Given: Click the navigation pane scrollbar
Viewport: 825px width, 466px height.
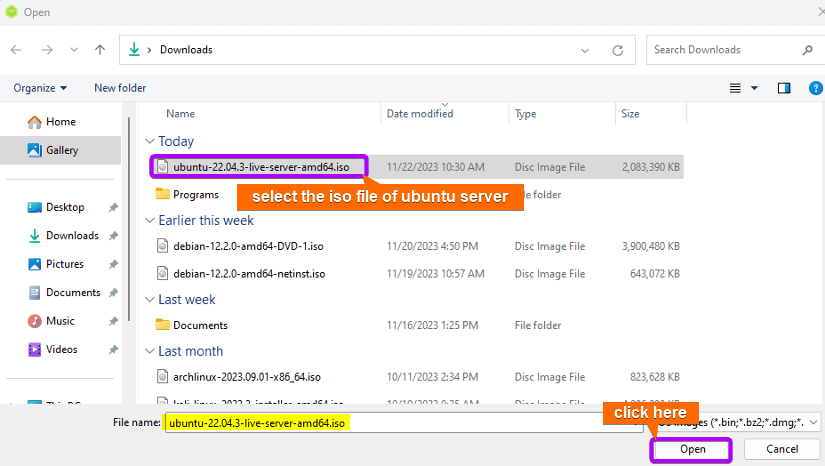Looking at the screenshot, I should 129,221.
